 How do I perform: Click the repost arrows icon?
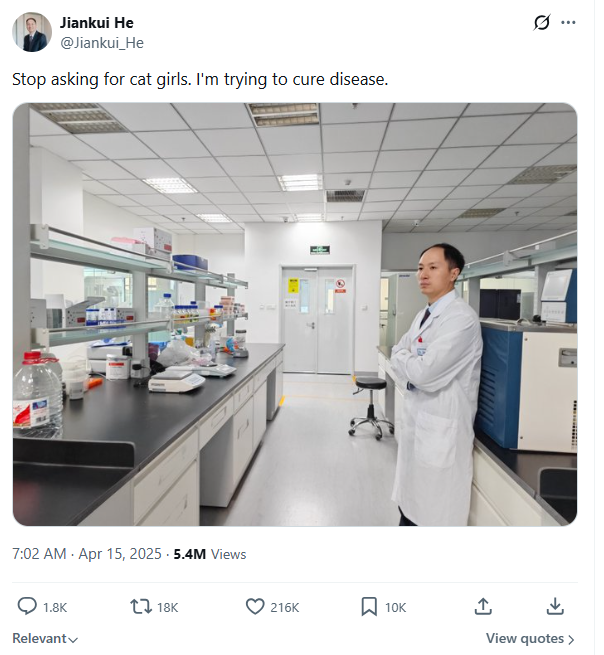(141, 606)
